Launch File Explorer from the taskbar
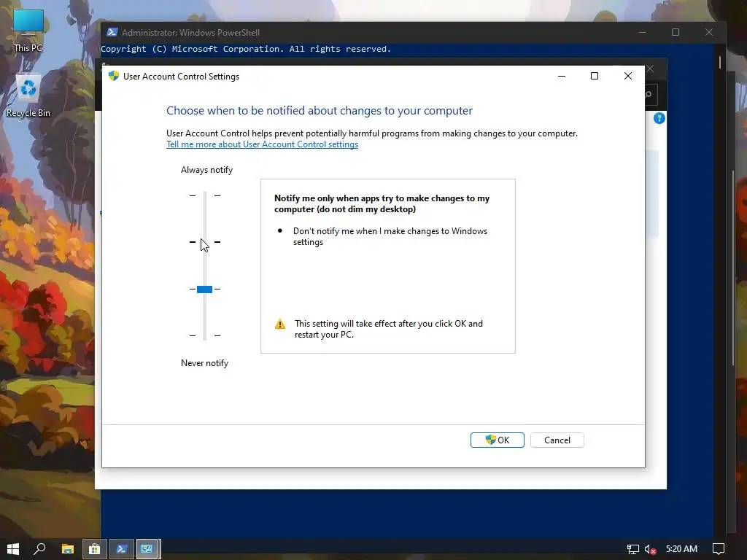Screen dimensions: 747x560 coord(68,549)
